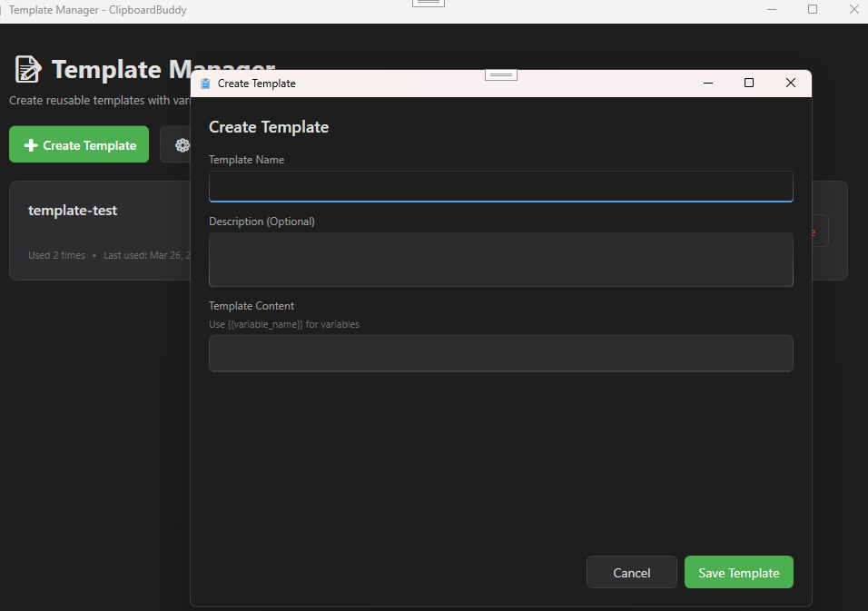This screenshot has height=611, width=868.
Task: Save the new template
Action: click(x=738, y=572)
